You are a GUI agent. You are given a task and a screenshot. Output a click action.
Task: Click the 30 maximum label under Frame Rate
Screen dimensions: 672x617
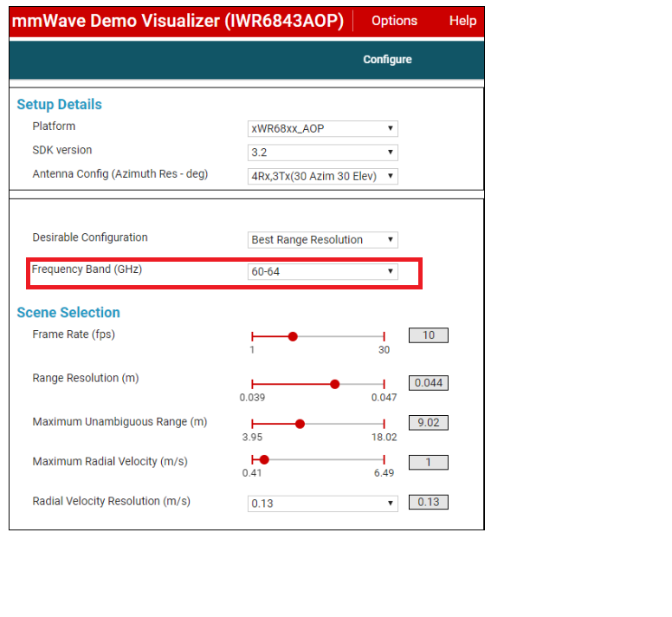coord(384,350)
